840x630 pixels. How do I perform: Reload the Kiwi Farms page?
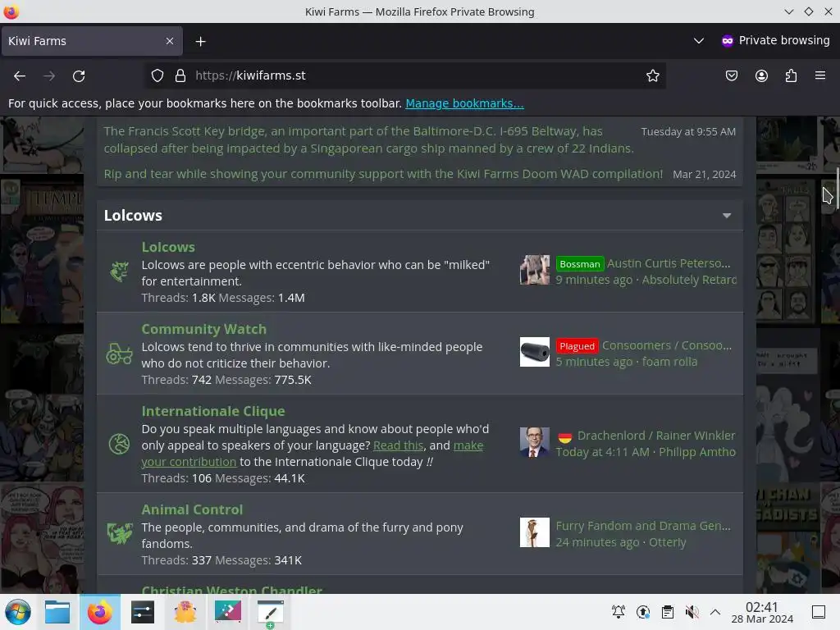(79, 76)
